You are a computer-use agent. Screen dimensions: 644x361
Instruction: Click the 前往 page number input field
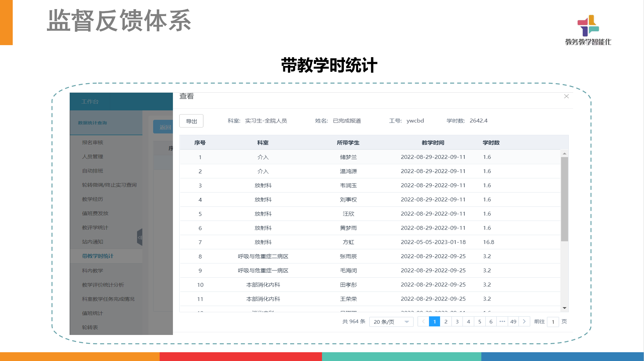553,322
